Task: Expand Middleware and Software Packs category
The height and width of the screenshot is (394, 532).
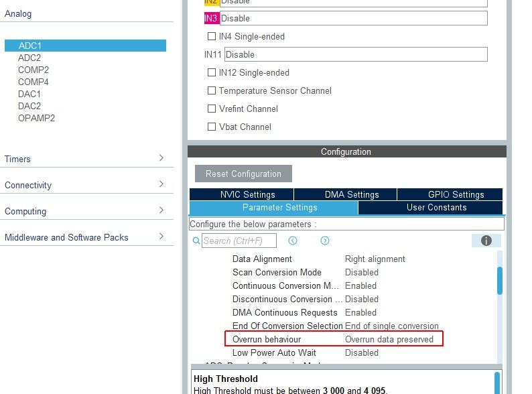Action: pos(161,236)
